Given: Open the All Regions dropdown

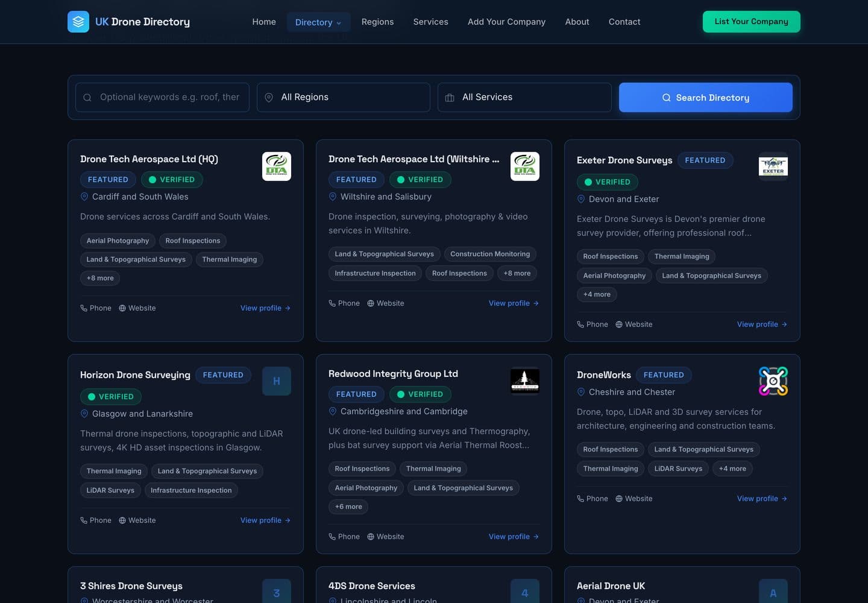Looking at the screenshot, I should click(x=344, y=97).
